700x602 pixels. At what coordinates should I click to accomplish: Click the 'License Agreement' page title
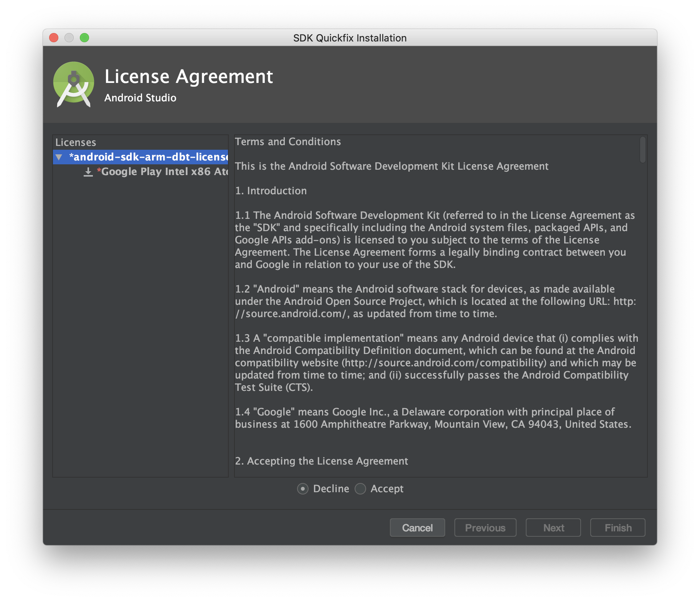(189, 76)
